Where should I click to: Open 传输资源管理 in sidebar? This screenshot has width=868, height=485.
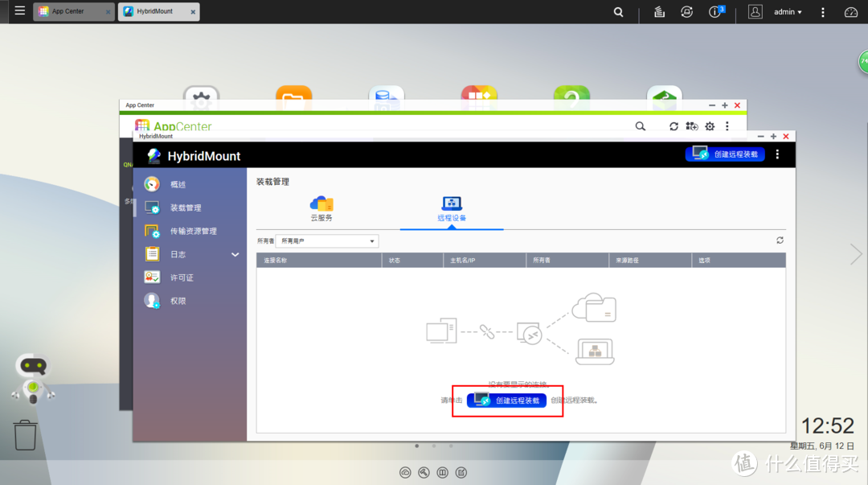190,231
